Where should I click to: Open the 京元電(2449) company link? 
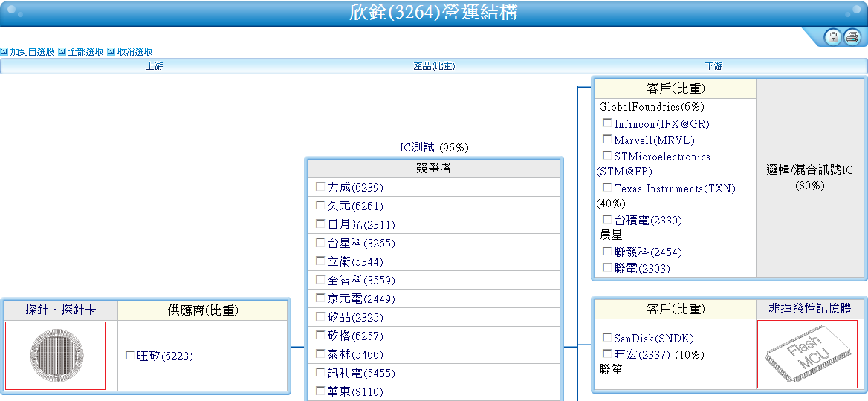(361, 299)
